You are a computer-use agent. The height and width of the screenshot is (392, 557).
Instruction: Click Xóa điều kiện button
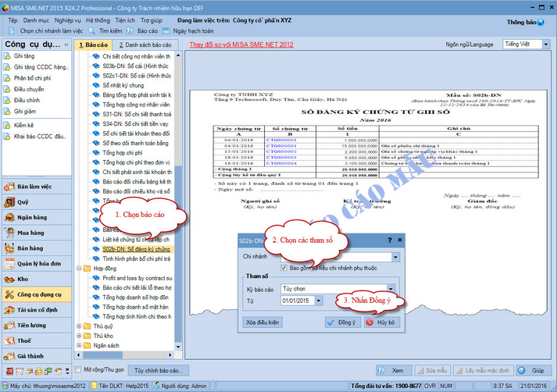tap(262, 323)
